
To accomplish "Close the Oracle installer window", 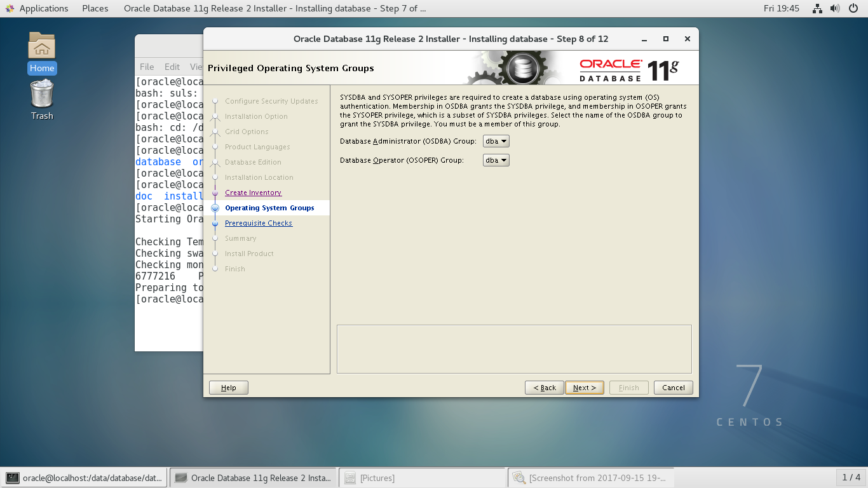I will click(687, 39).
